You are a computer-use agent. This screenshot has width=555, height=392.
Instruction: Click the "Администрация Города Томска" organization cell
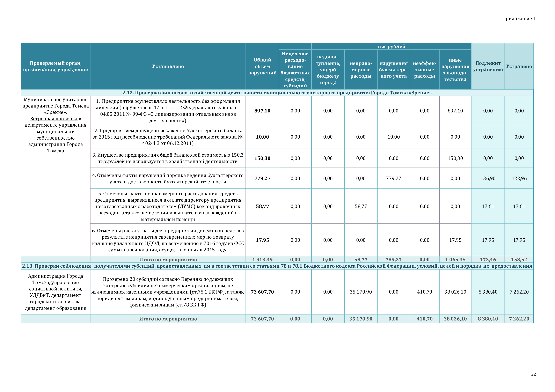(x=56, y=292)
